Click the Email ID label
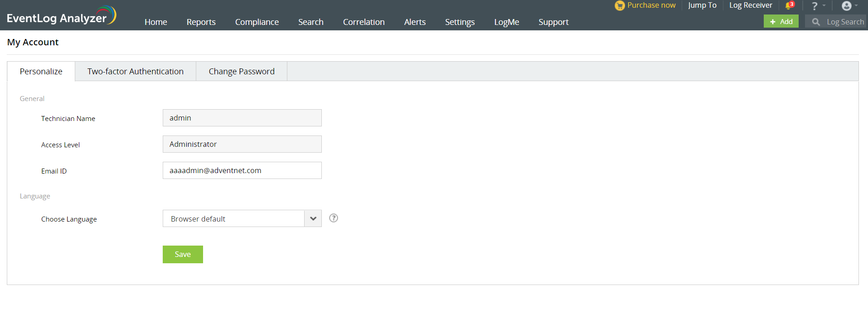 [x=54, y=171]
